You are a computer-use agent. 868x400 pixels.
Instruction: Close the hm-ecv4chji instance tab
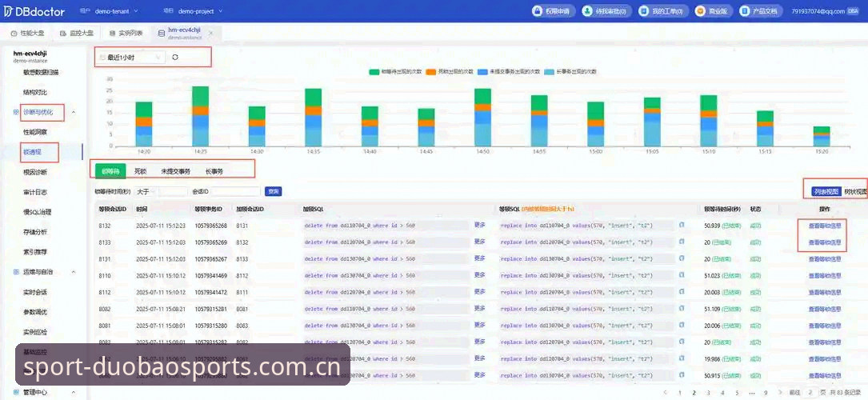coord(210,33)
